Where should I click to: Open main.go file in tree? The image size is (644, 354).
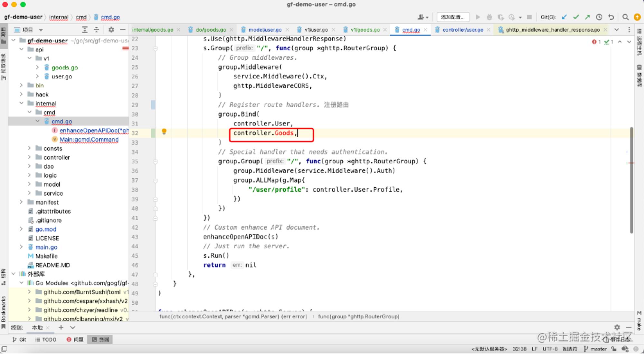click(x=46, y=247)
